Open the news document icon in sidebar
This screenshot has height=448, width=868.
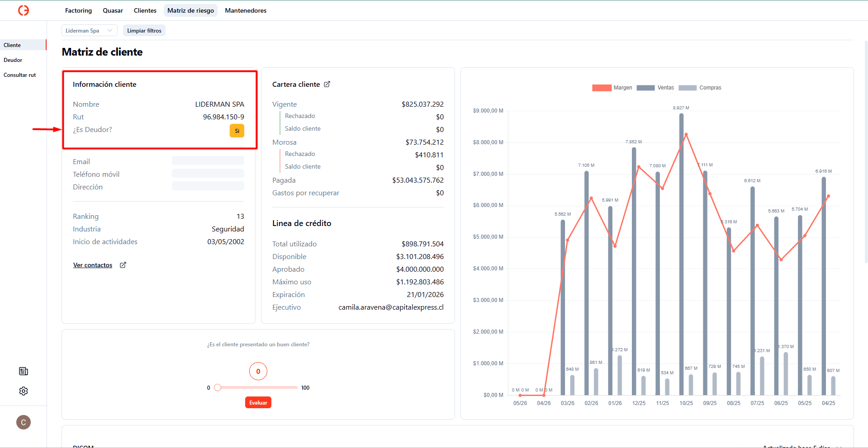tap(24, 371)
